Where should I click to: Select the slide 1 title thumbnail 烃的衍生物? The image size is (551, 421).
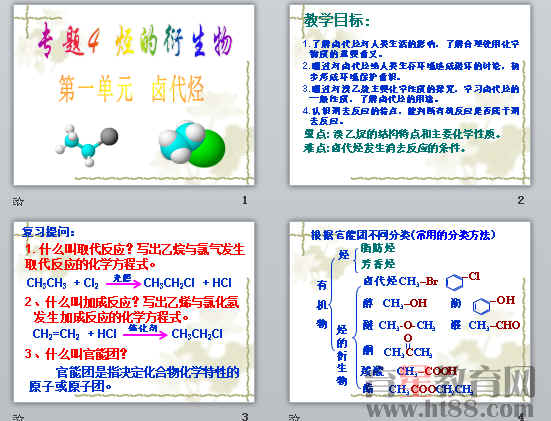(134, 95)
